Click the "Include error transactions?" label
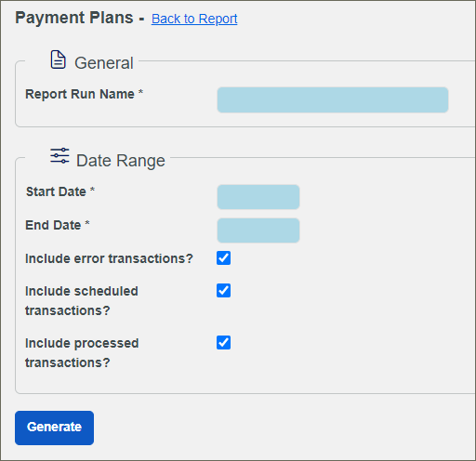 (109, 258)
